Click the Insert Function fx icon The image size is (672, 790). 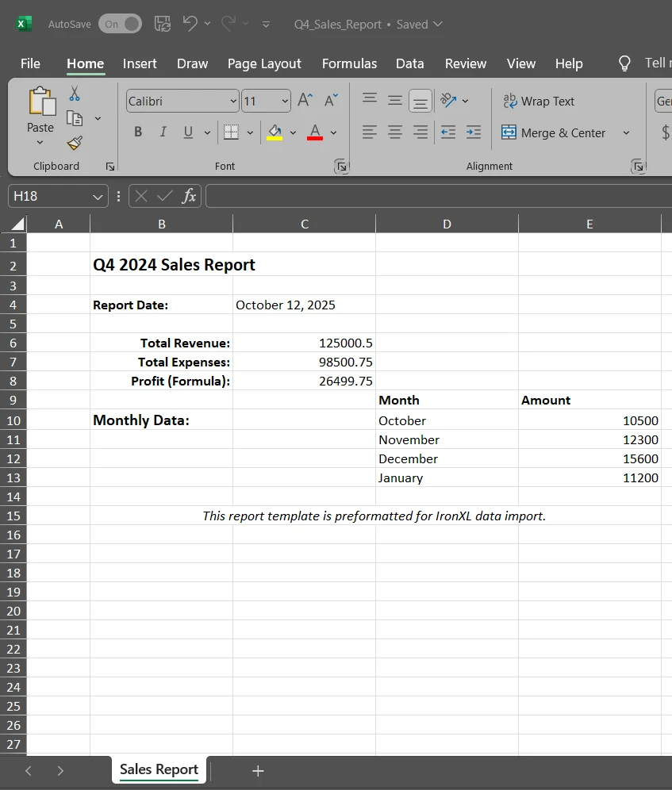tap(189, 196)
